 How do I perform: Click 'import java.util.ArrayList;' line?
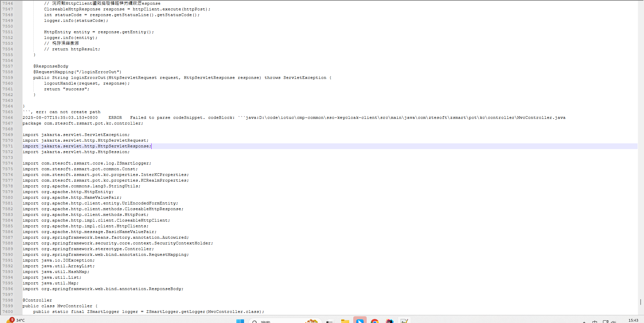click(58, 266)
